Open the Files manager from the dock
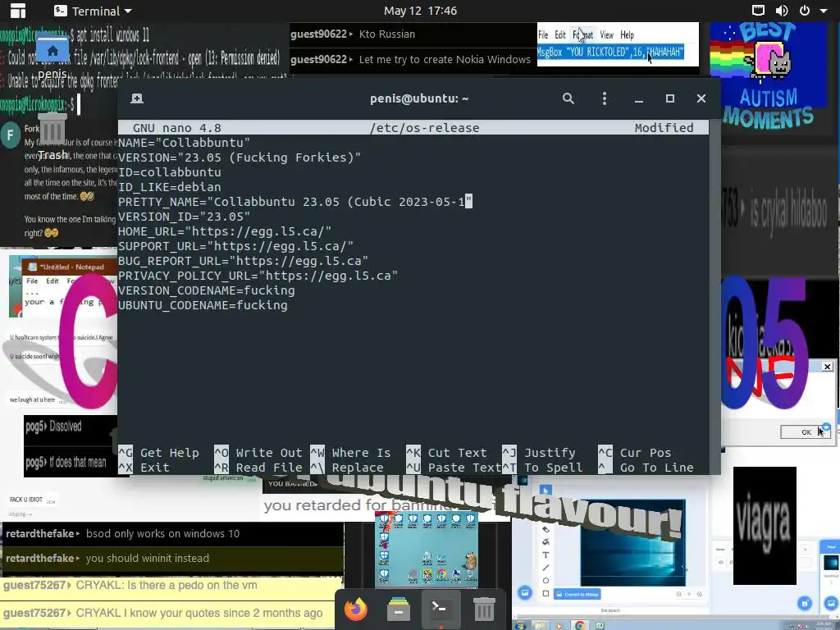Viewport: 840px width, 630px height. pos(399,609)
